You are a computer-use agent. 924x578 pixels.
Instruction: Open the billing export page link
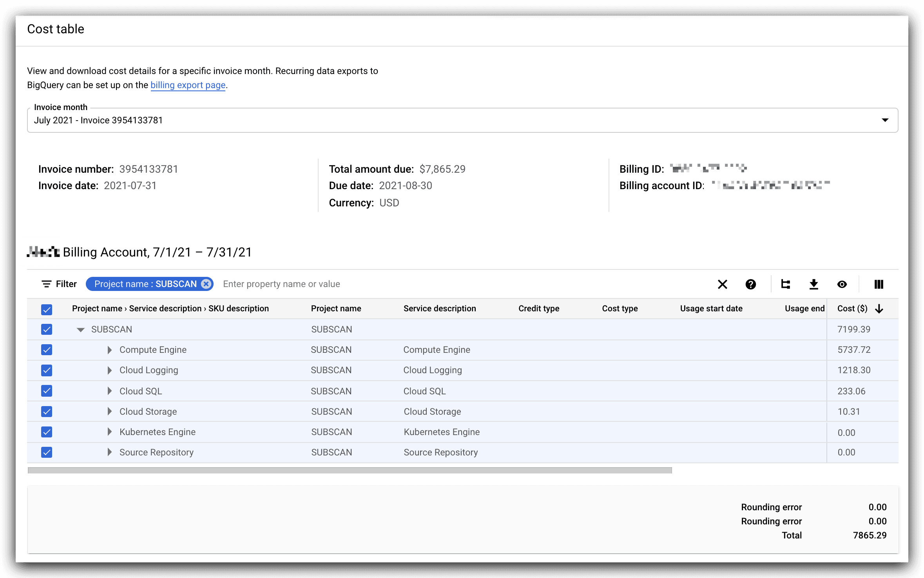point(188,85)
